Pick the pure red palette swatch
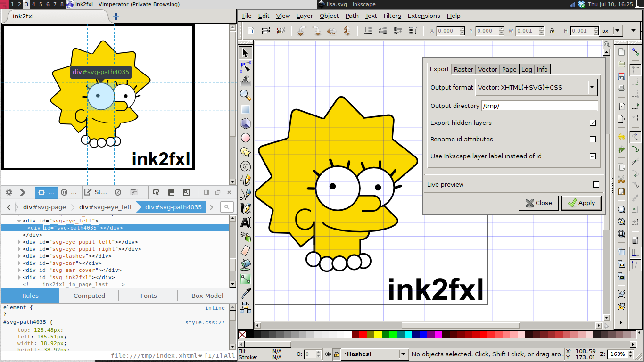Screen dimensions: 644x362 point(363,335)
